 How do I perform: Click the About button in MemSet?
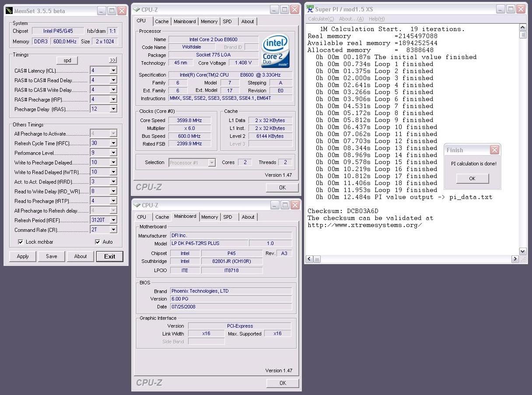coord(80,256)
